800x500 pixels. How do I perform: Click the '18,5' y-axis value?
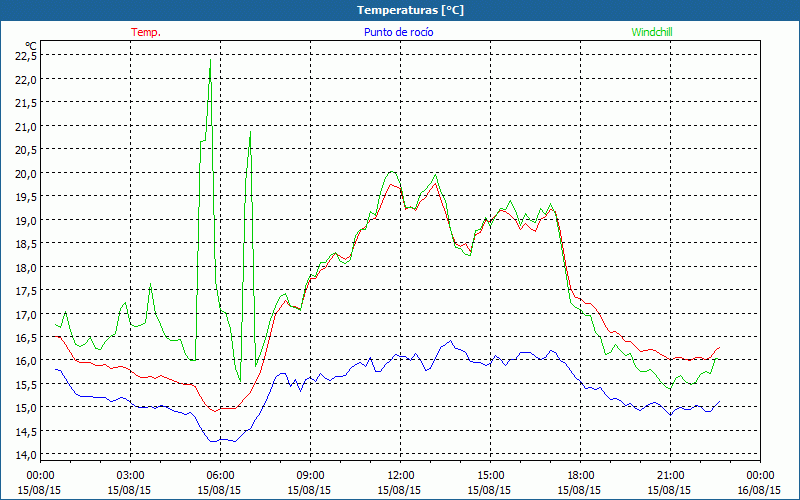(x=26, y=243)
